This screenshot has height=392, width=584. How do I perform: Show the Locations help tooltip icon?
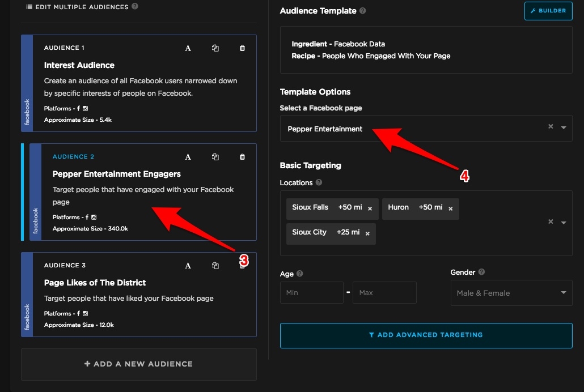tap(319, 182)
